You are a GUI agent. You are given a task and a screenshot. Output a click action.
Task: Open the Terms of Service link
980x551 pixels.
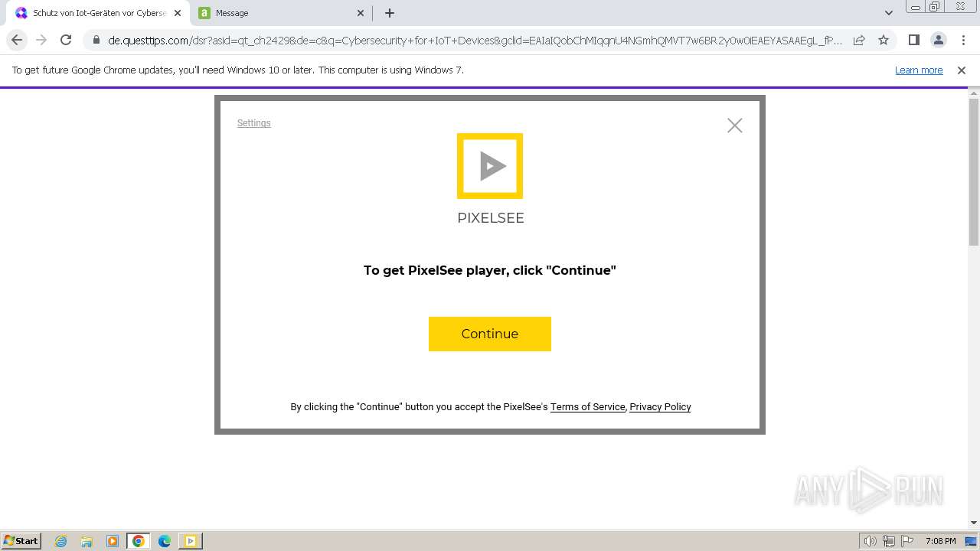(587, 407)
